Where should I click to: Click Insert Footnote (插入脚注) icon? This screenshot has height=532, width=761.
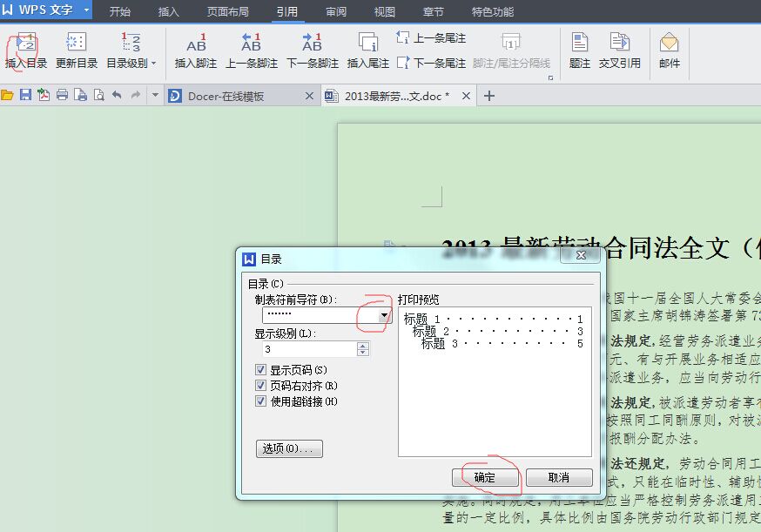[196, 43]
